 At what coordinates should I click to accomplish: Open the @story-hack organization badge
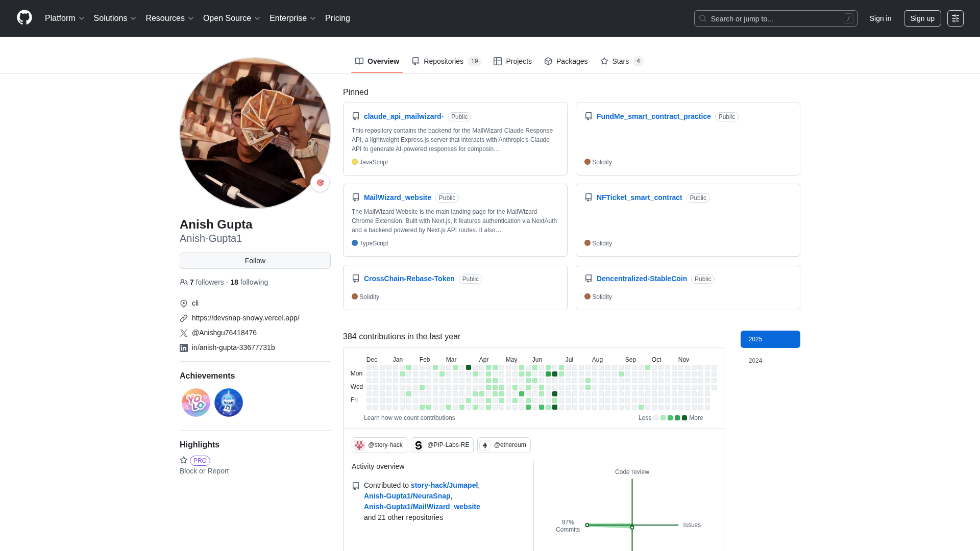379,445
